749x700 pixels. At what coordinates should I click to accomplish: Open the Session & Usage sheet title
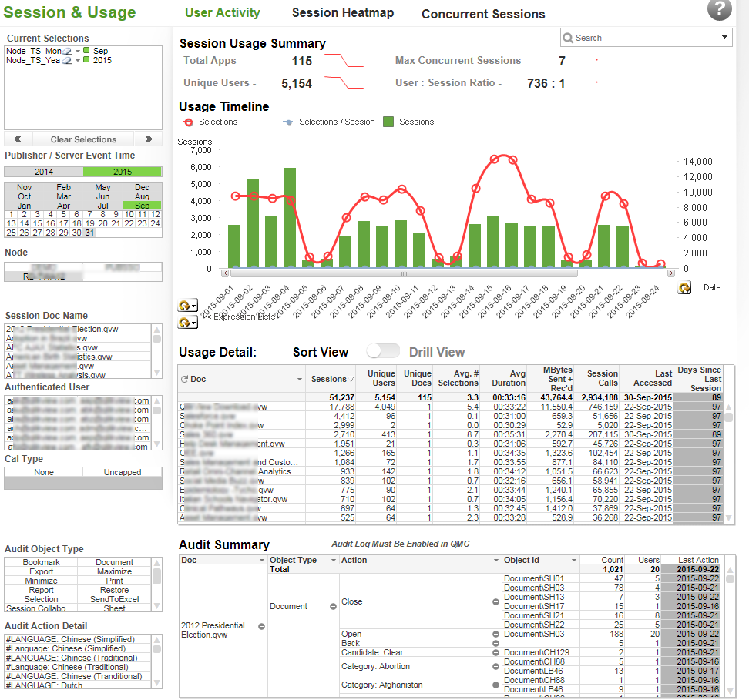[69, 12]
